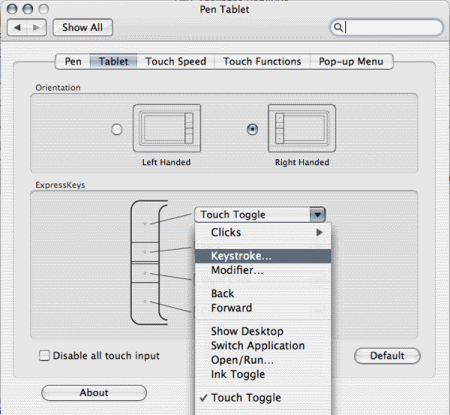Screen dimensions: 450x415
Task: Choose Show Desktop menu item
Action: pos(263,331)
